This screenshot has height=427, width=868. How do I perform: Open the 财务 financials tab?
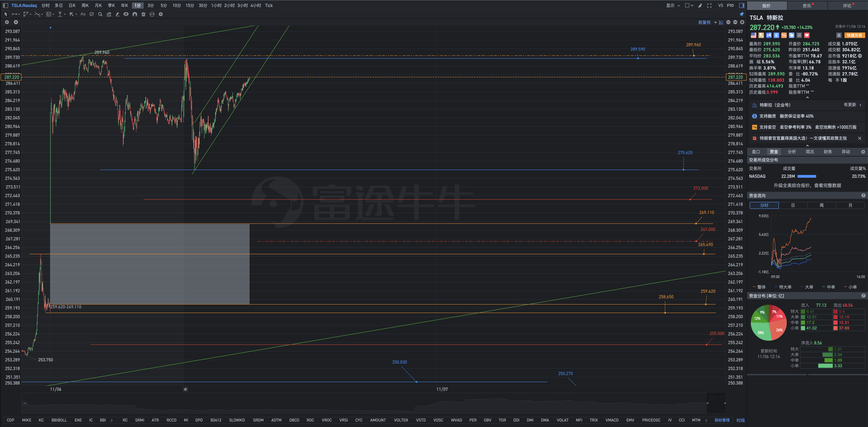pos(828,152)
